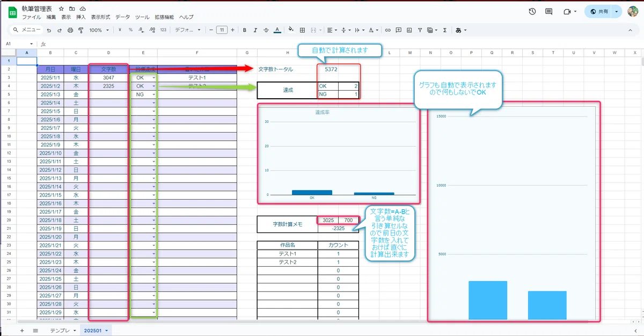Image resolution: width=644 pixels, height=336 pixels.
Task: Show the all sheets list
Action: coord(35,331)
